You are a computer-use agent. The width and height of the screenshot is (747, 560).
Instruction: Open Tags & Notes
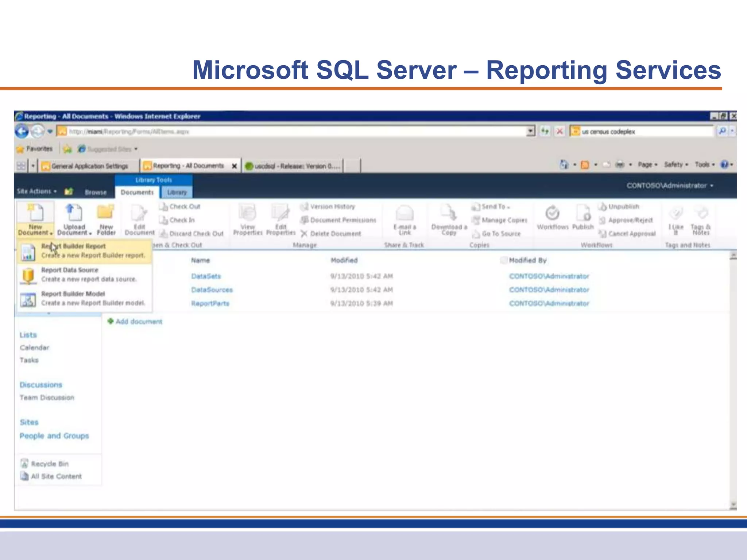pos(701,220)
